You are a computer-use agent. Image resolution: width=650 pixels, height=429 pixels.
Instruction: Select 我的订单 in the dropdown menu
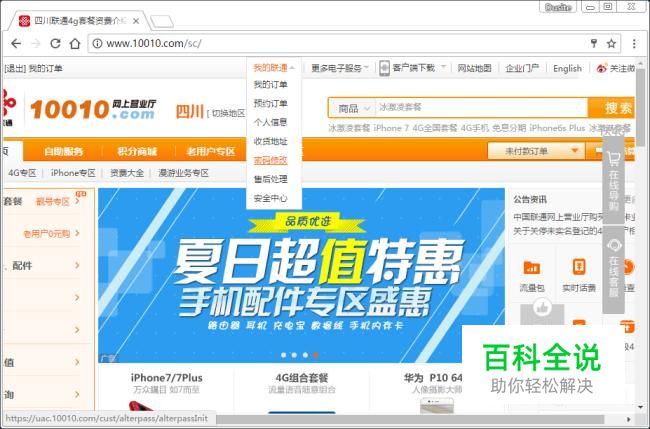pos(270,85)
